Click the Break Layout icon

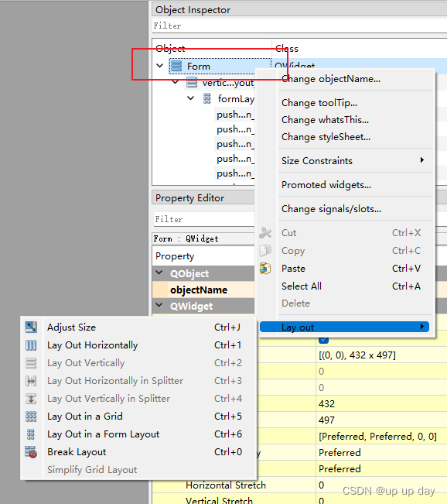click(x=31, y=452)
